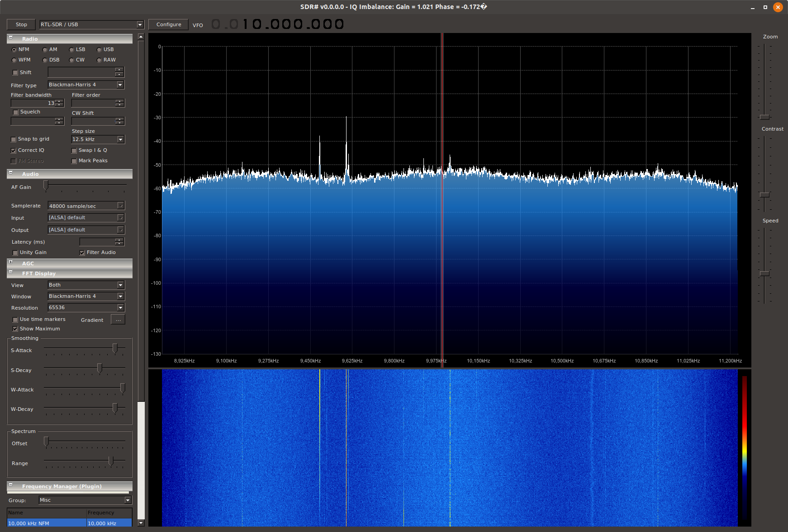Screen dimensions: 788x532
Task: Select the WFM radio mode
Action: pos(14,60)
